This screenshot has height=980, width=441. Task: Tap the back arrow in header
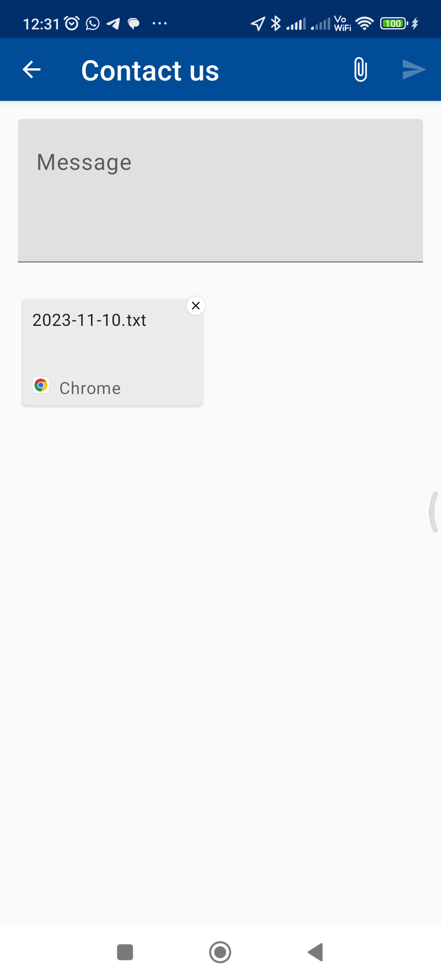click(x=31, y=69)
